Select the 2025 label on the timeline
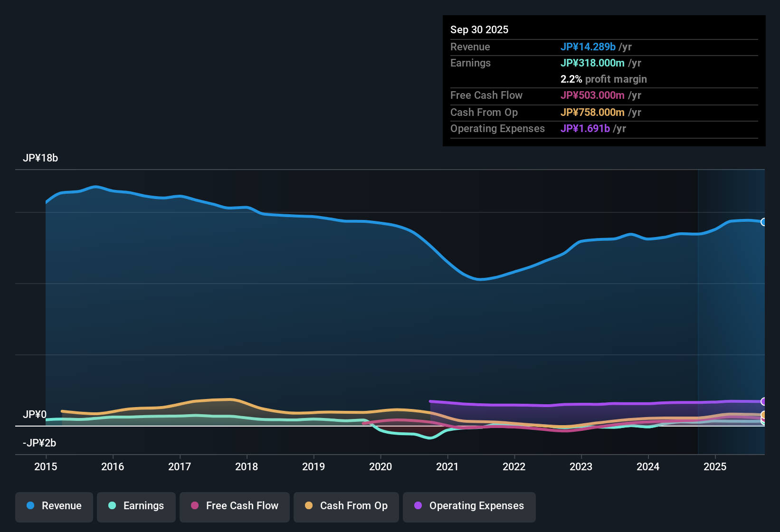The image size is (780, 532). [x=715, y=467]
